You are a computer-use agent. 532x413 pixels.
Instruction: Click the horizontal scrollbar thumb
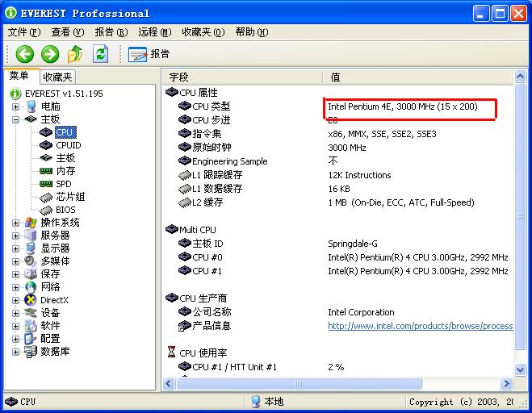click(299, 383)
